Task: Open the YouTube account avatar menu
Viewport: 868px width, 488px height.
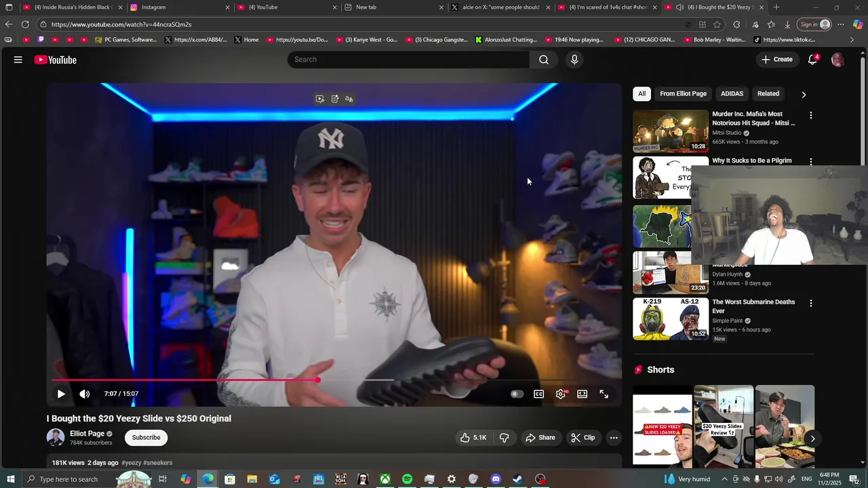Action: (837, 60)
